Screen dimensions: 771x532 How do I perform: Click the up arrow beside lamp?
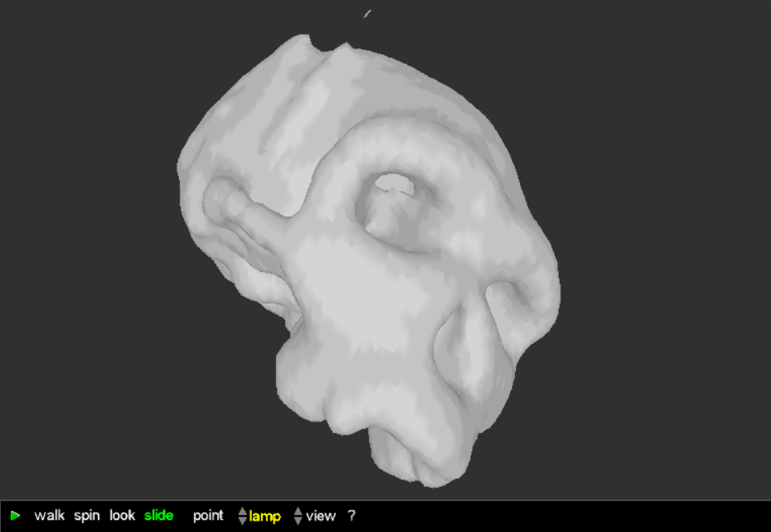242,511
